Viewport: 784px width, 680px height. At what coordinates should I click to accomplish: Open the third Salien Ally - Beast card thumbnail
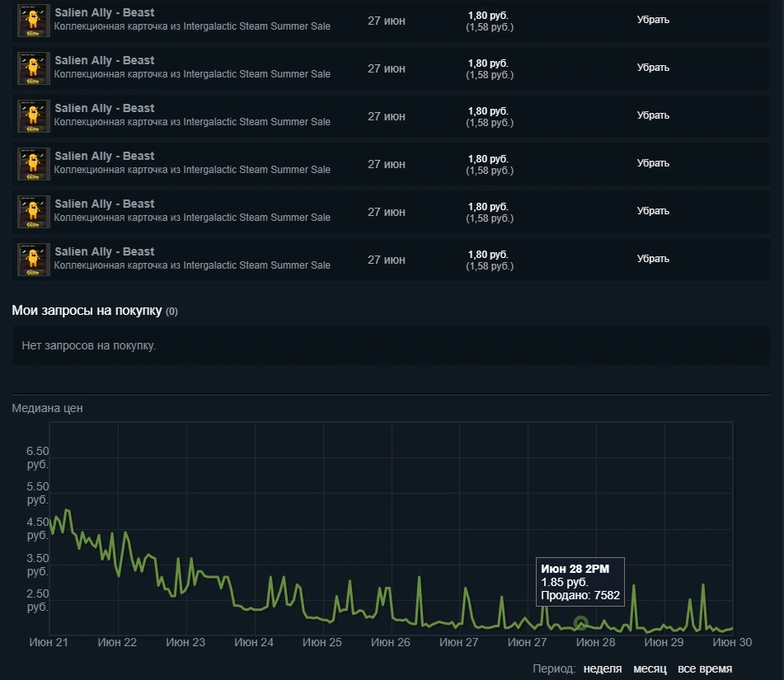34,116
